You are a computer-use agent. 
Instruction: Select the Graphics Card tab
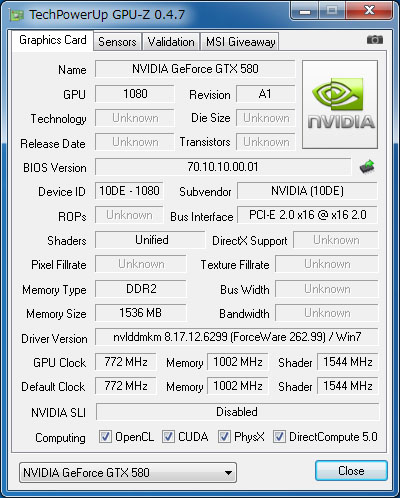point(53,40)
